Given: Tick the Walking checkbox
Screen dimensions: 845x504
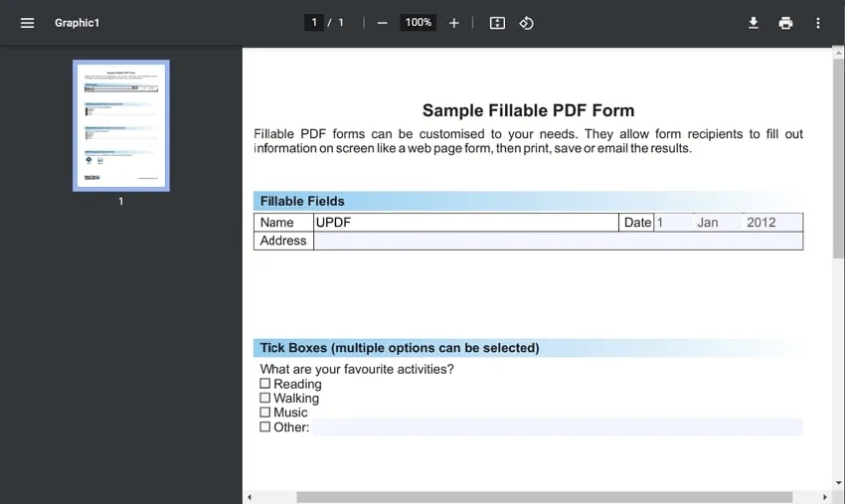Looking at the screenshot, I should click(x=265, y=398).
